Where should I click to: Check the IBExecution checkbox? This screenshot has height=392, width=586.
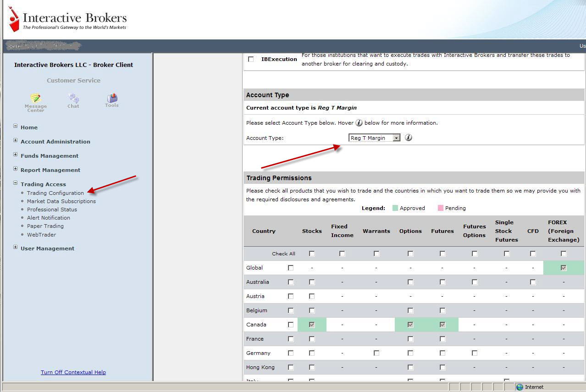tap(251, 59)
